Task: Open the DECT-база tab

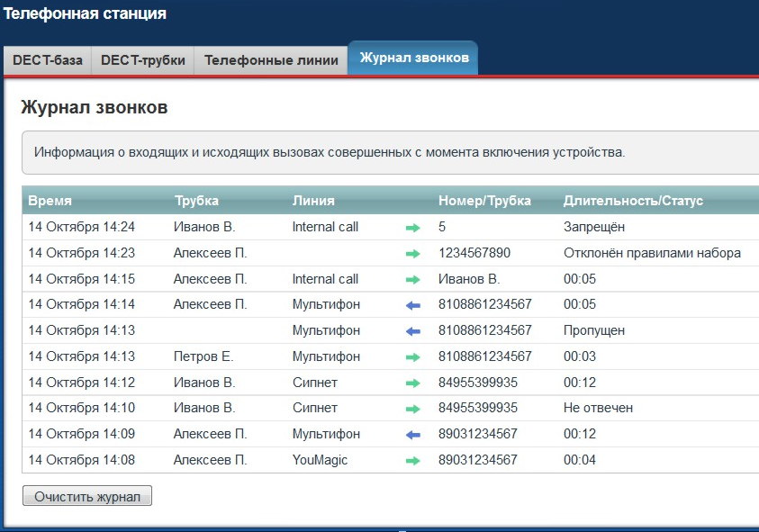Action: (48, 60)
